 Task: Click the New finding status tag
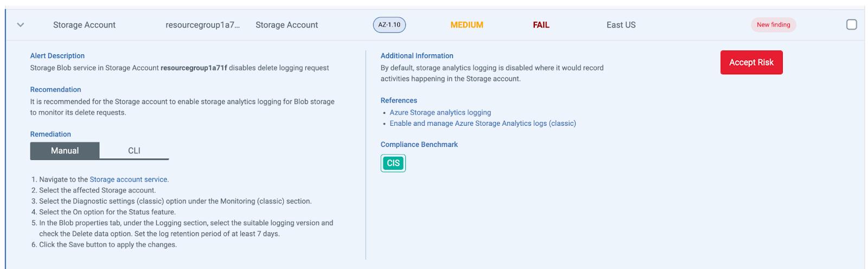[x=773, y=25]
